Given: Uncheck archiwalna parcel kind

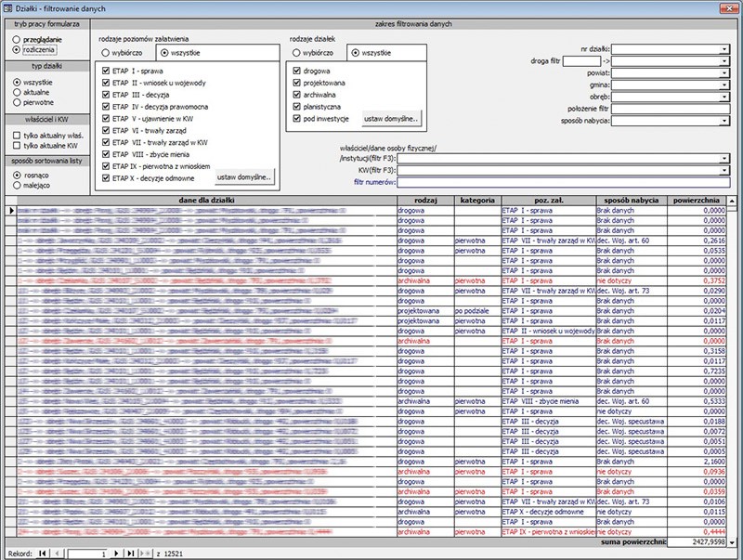Looking at the screenshot, I should pos(296,95).
